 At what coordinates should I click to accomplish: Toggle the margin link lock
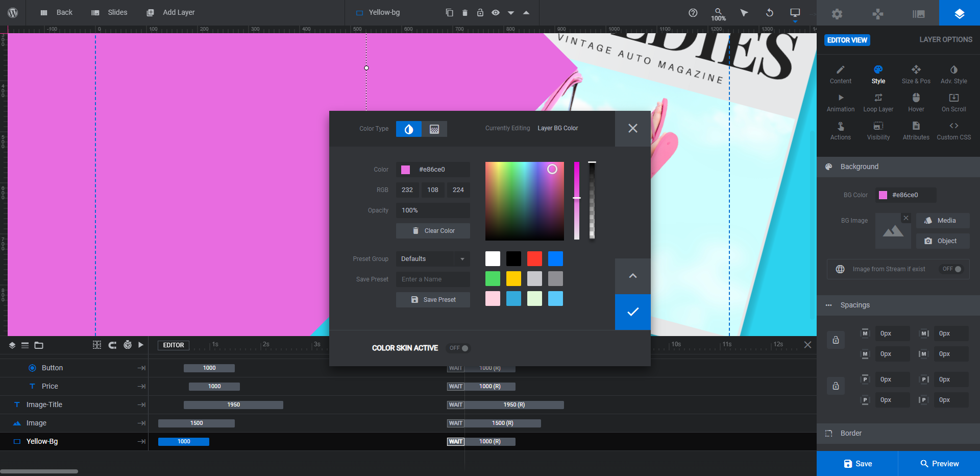click(x=836, y=340)
